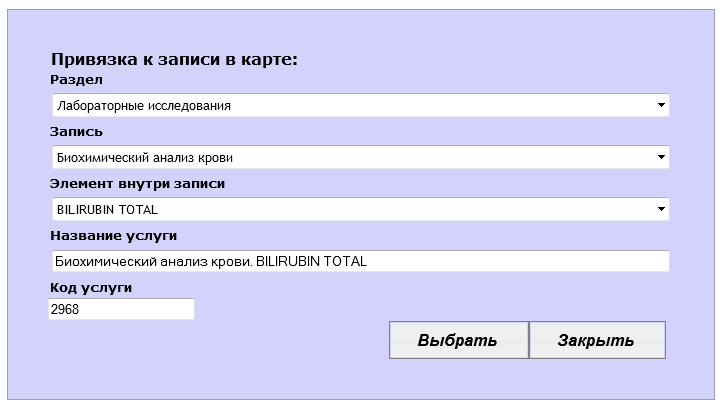Expand the Запись dropdown arrow
The height and width of the screenshot is (407, 722).
pyautogui.click(x=661, y=157)
